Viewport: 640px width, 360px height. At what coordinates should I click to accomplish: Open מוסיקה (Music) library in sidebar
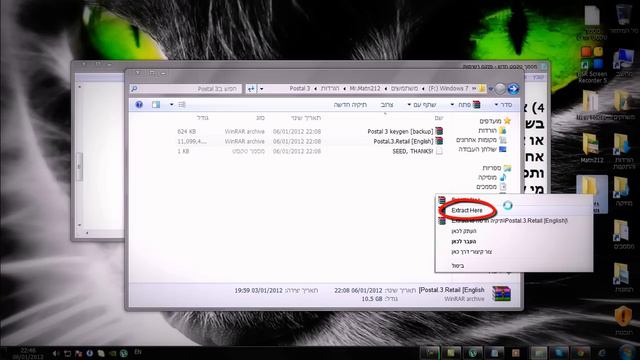click(x=487, y=177)
